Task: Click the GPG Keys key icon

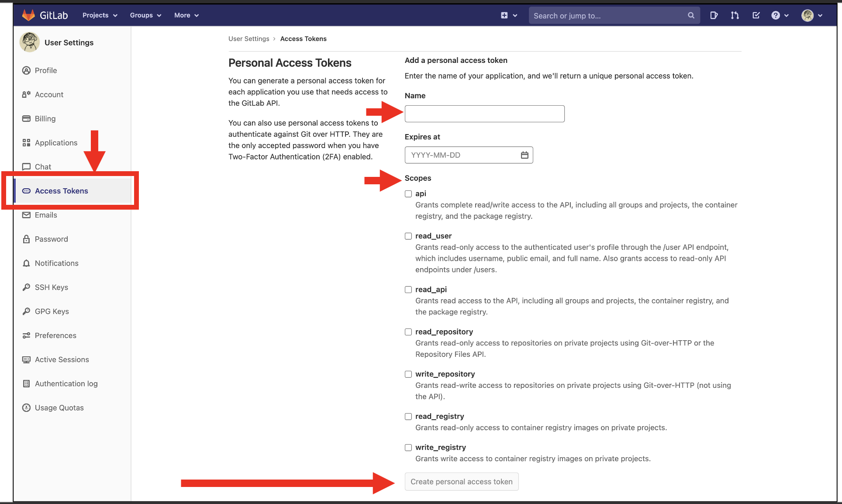Action: coord(26,311)
